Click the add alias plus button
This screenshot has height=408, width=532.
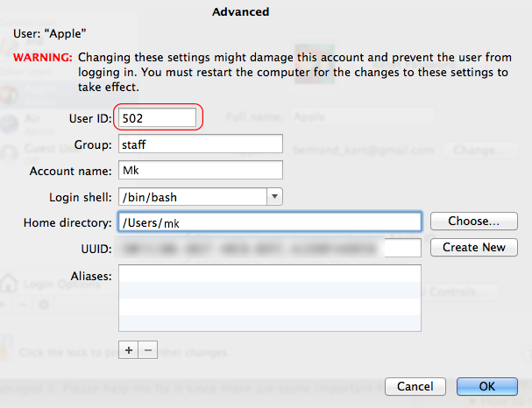128,349
